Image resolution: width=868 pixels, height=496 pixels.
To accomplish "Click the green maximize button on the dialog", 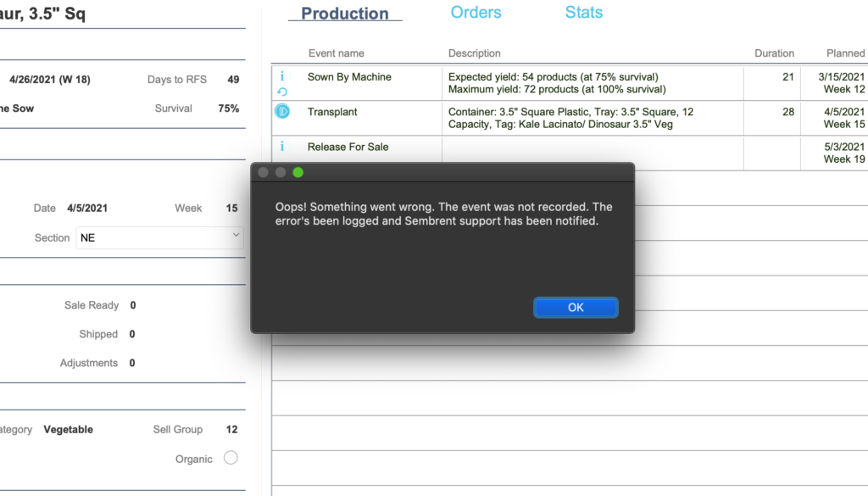I will point(298,173).
